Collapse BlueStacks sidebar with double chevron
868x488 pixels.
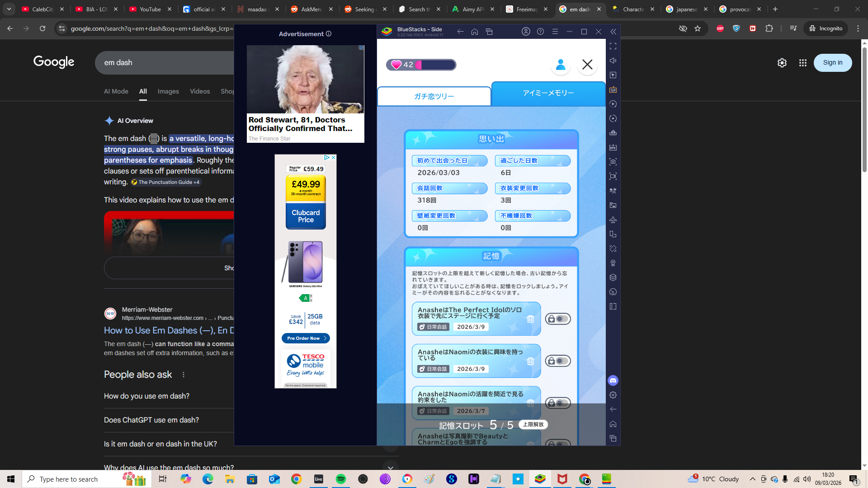pos(613,32)
